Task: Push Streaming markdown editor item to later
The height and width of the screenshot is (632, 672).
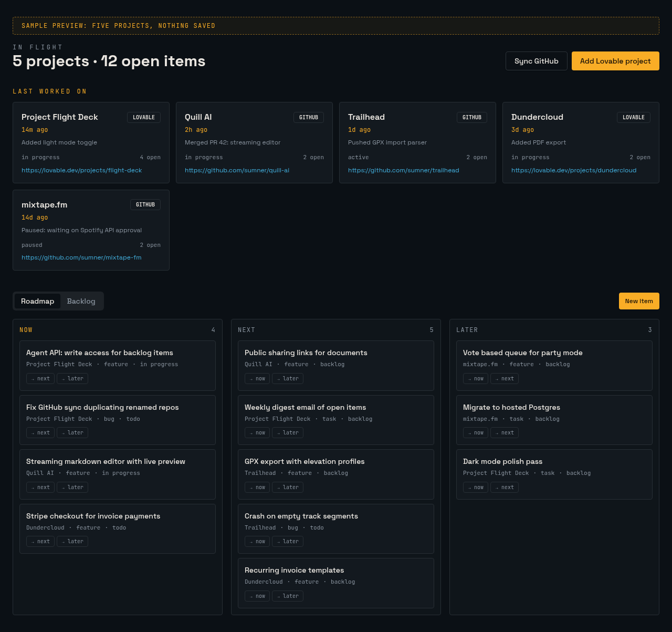Action: (72, 487)
